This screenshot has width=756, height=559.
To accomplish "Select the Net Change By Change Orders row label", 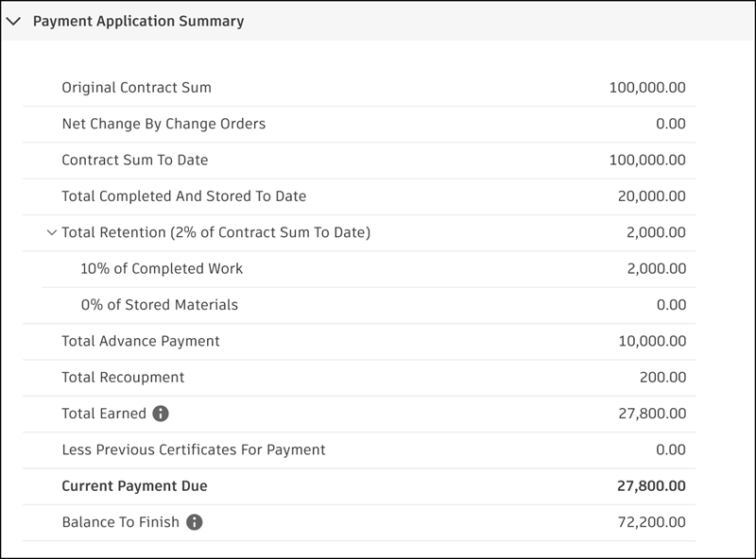I will click(x=163, y=124).
